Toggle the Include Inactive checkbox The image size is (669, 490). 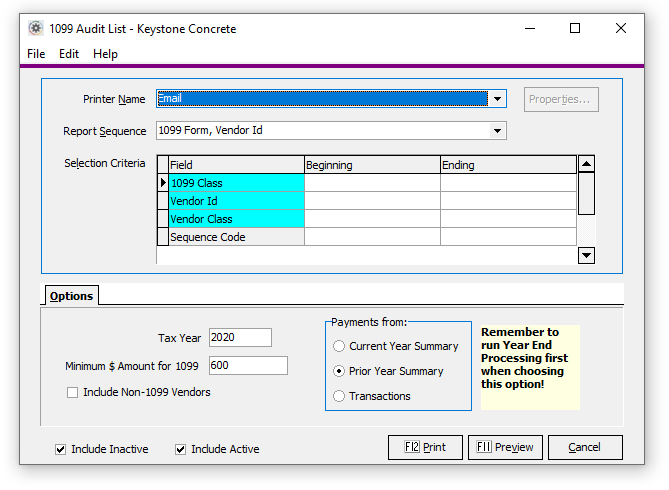coord(61,450)
